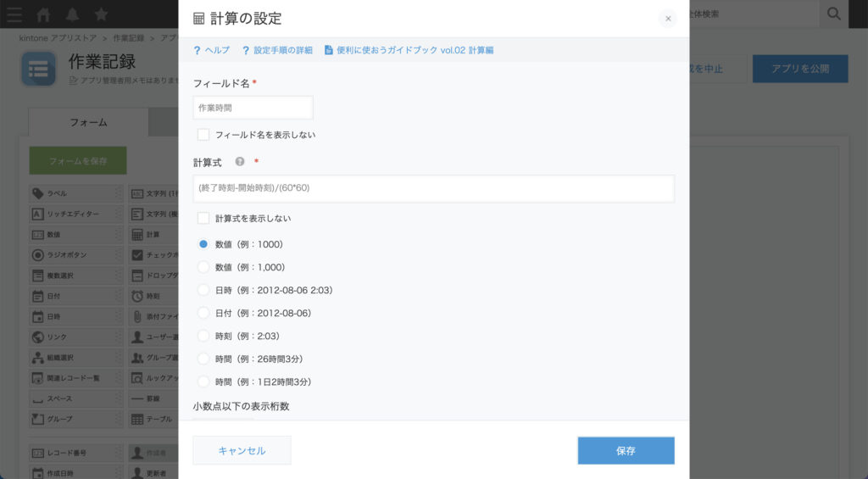This screenshot has width=868, height=479.
Task: Select the 日付 field in background palette
Action: [76, 296]
